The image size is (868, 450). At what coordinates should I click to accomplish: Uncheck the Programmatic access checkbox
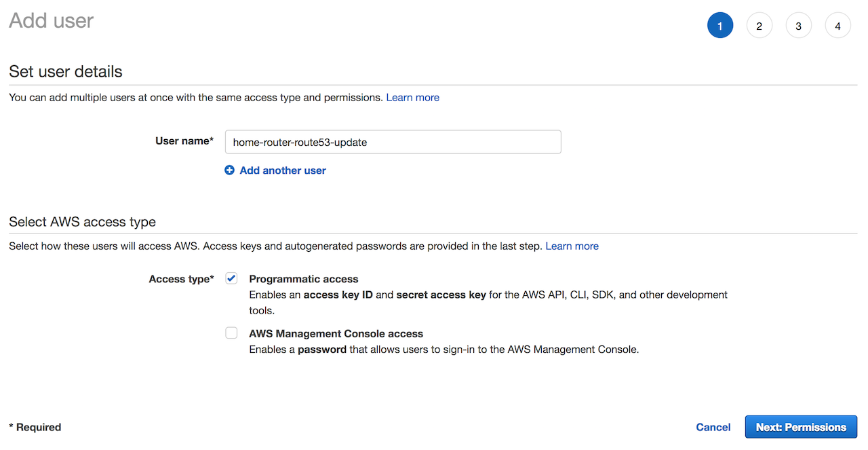pyautogui.click(x=231, y=278)
